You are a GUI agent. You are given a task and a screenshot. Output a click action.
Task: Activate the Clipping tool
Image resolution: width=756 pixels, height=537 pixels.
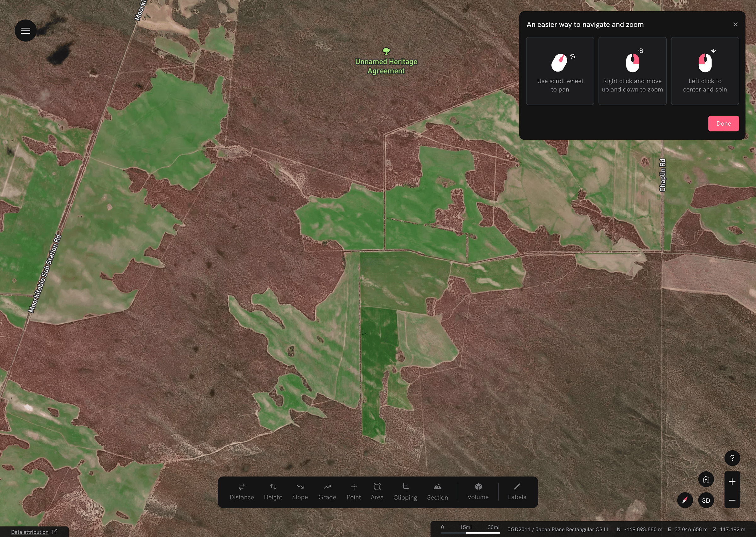click(x=405, y=492)
